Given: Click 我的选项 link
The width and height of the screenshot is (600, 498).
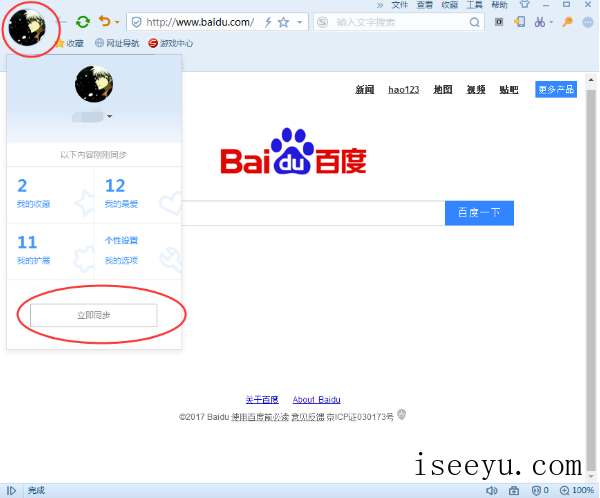Looking at the screenshot, I should click(x=121, y=260).
